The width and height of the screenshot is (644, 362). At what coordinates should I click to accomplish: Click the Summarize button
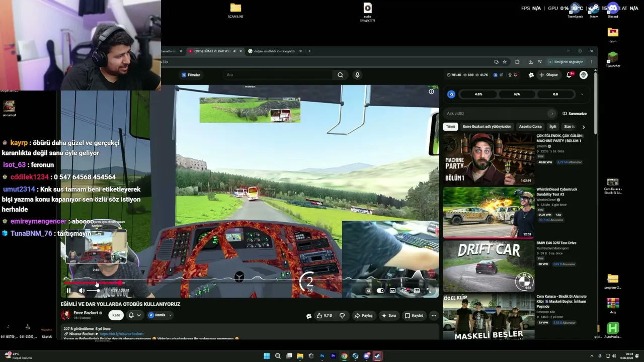pos(575,114)
